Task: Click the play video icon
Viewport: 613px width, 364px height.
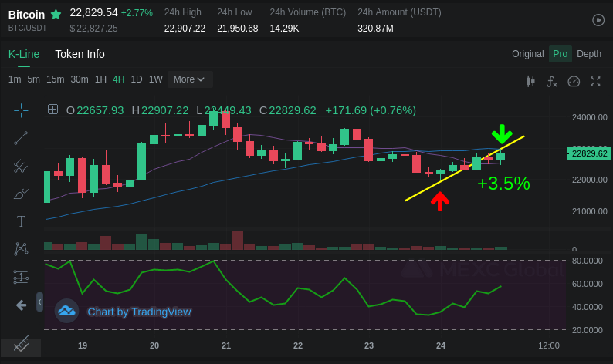Action: coord(598,20)
